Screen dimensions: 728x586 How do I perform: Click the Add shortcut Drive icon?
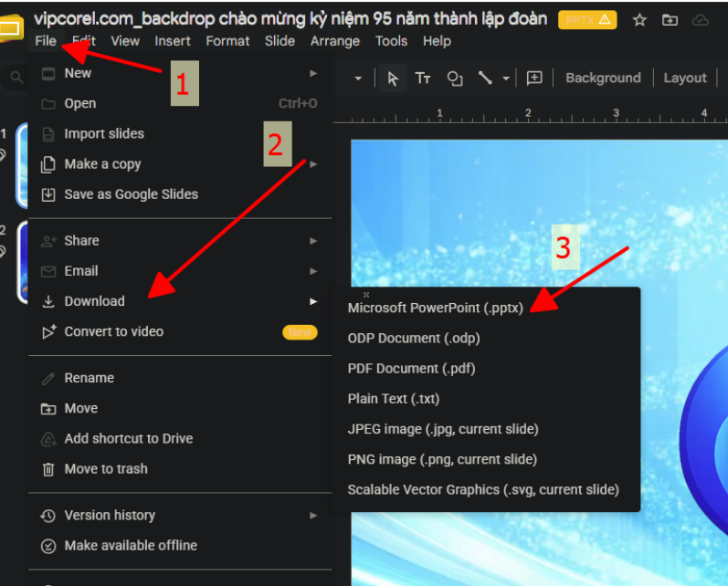pos(48,439)
